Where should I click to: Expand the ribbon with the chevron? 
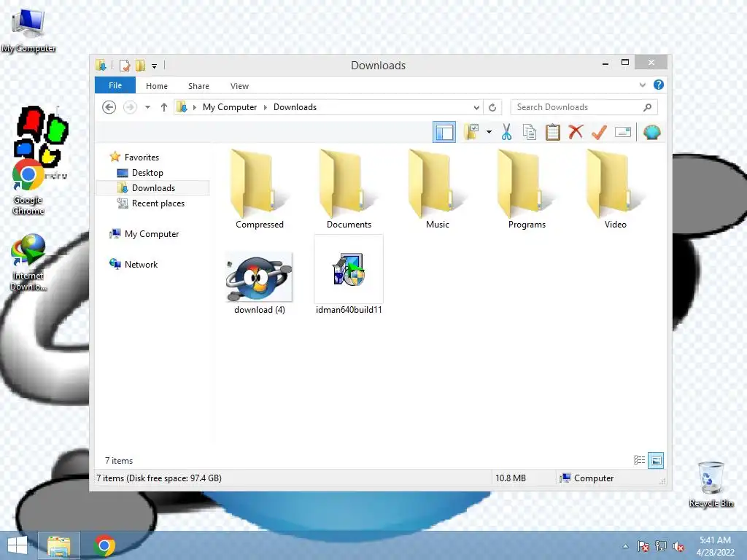pos(642,85)
